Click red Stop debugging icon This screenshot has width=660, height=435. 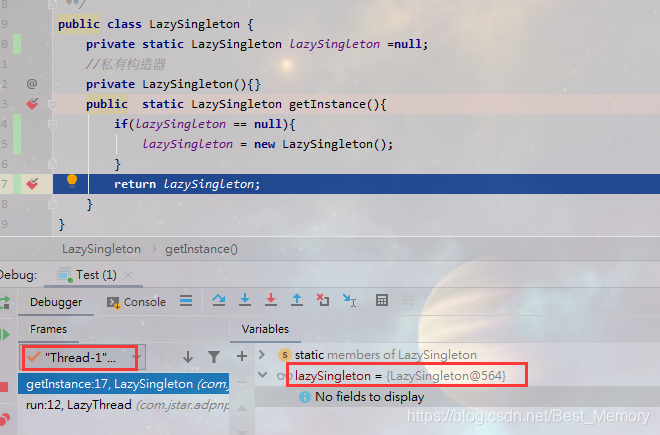pyautogui.click(x=4, y=387)
